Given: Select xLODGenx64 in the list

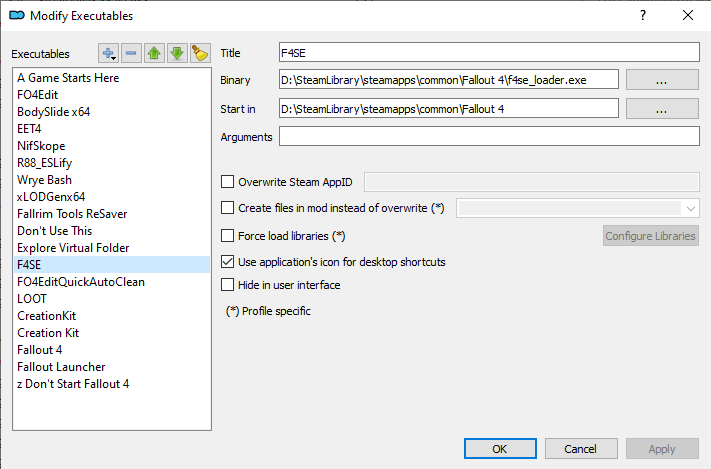Looking at the screenshot, I should point(112,197).
